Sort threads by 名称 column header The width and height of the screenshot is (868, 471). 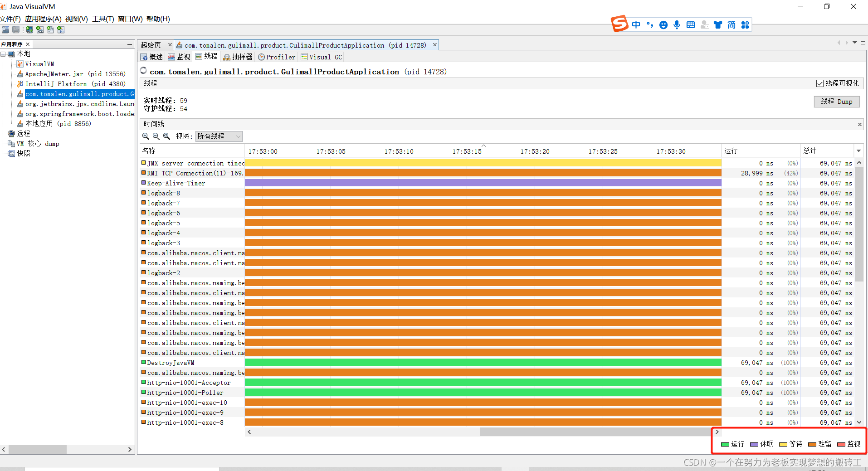(x=192, y=151)
